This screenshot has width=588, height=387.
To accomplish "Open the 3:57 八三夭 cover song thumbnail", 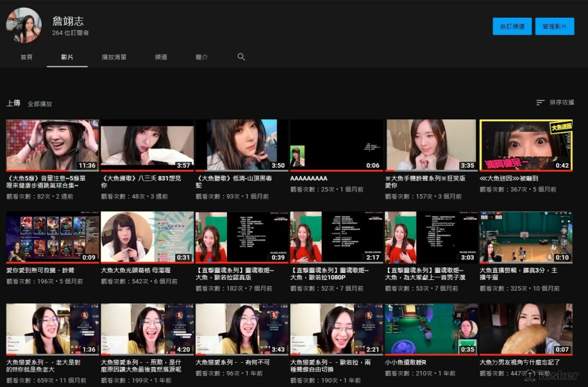I will point(147,145).
